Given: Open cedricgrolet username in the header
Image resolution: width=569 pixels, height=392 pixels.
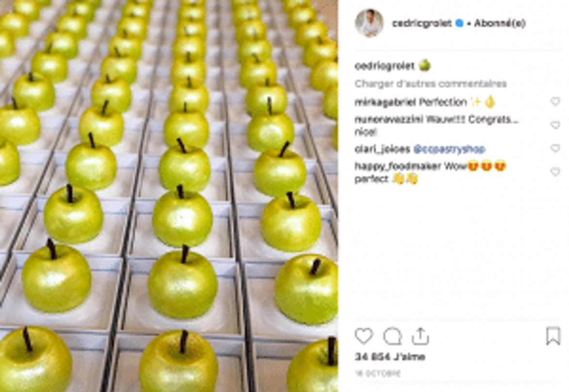Looking at the screenshot, I should point(422,23).
